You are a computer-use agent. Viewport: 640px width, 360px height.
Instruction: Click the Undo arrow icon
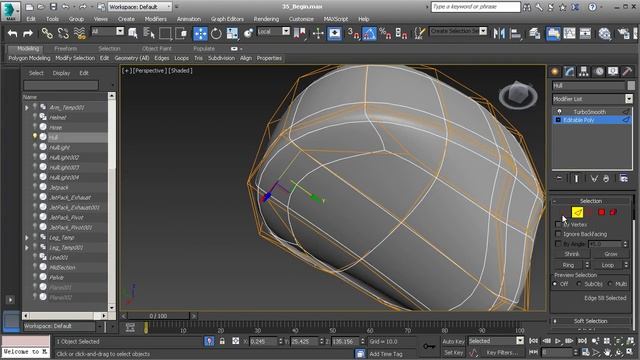(x=13, y=33)
